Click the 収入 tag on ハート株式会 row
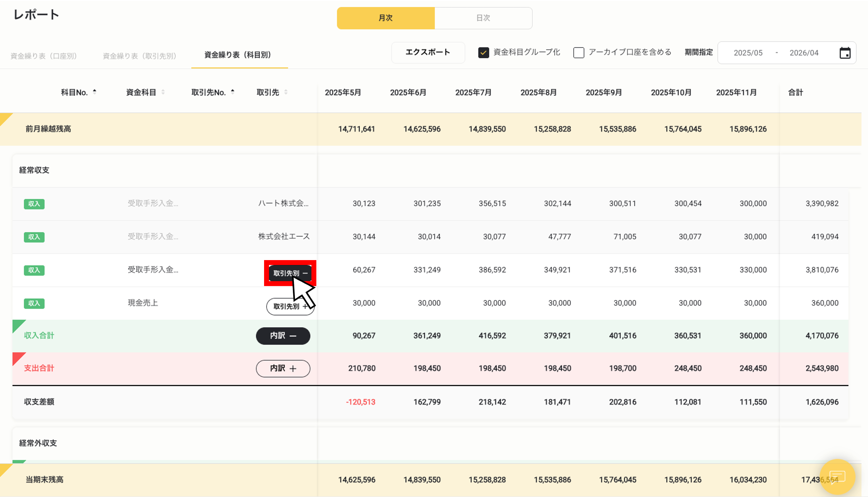 34,204
